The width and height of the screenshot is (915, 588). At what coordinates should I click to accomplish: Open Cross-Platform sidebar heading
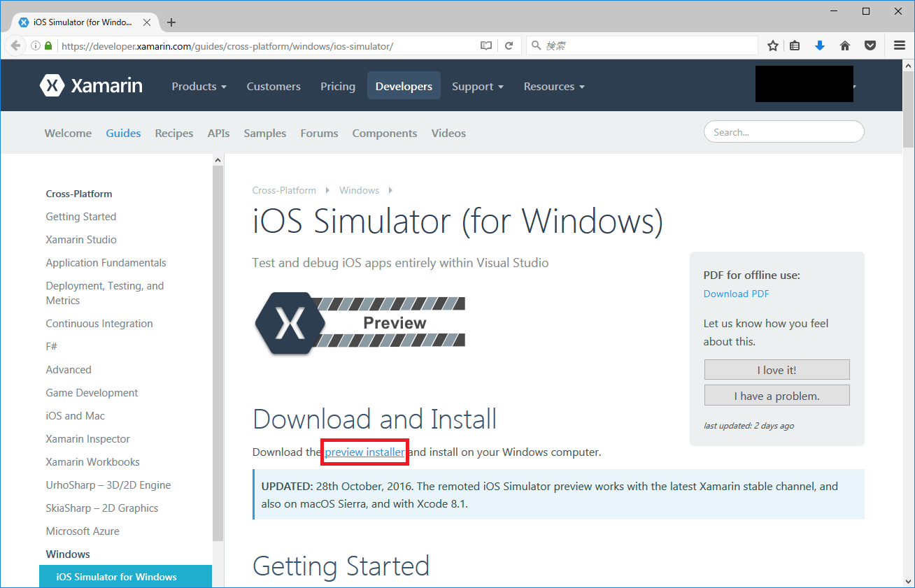coord(79,194)
